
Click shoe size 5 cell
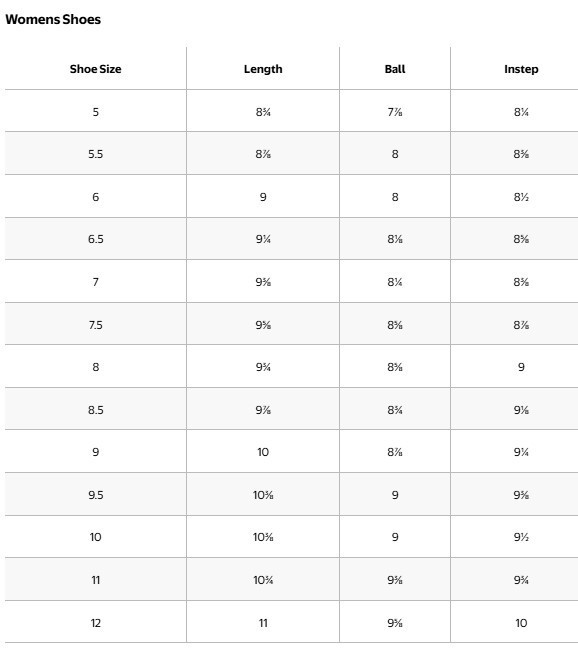(x=96, y=112)
